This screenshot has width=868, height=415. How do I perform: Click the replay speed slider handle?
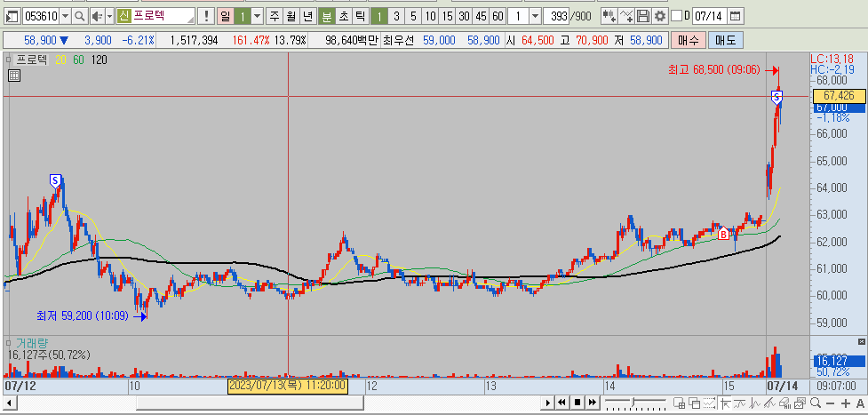[x=633, y=401]
